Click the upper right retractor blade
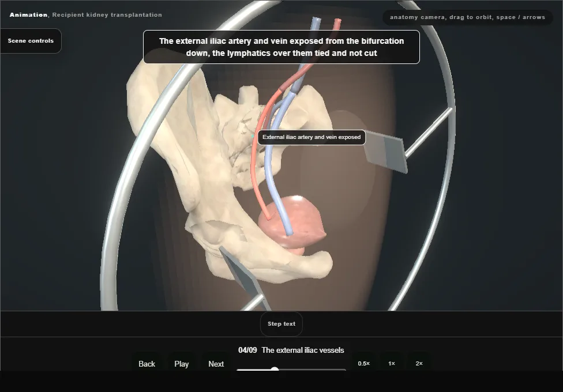 click(386, 153)
